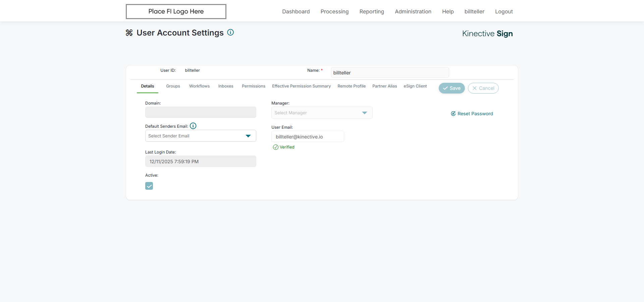The height and width of the screenshot is (302, 644).
Task: Select the Inboxes tab
Action: pos(226,86)
